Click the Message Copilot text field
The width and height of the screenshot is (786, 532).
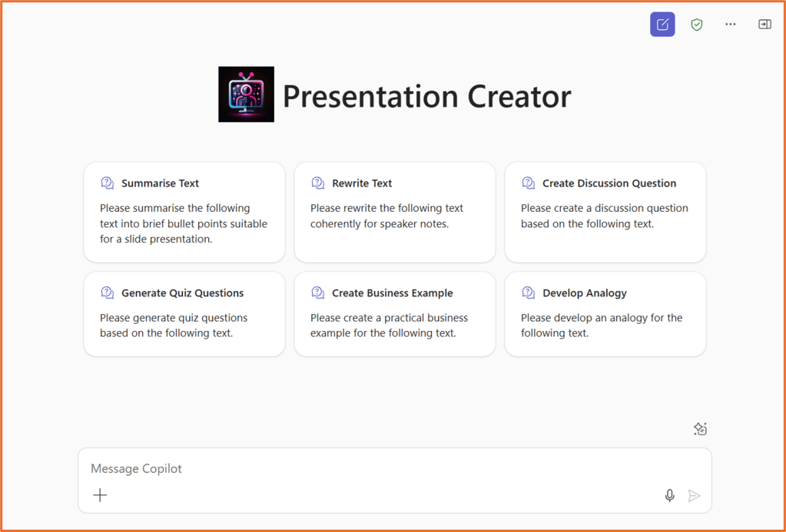click(369, 468)
